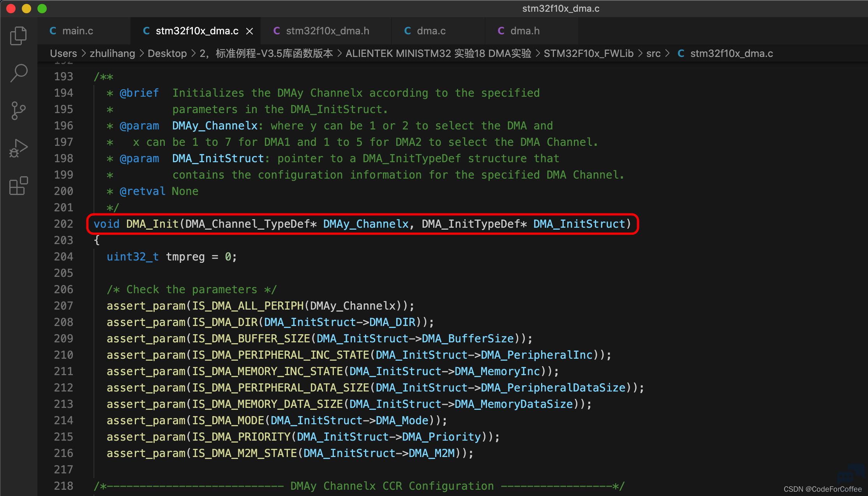
Task: Click IS_DMA_ALL_PERIPH macro on line 207
Action: coord(247,306)
